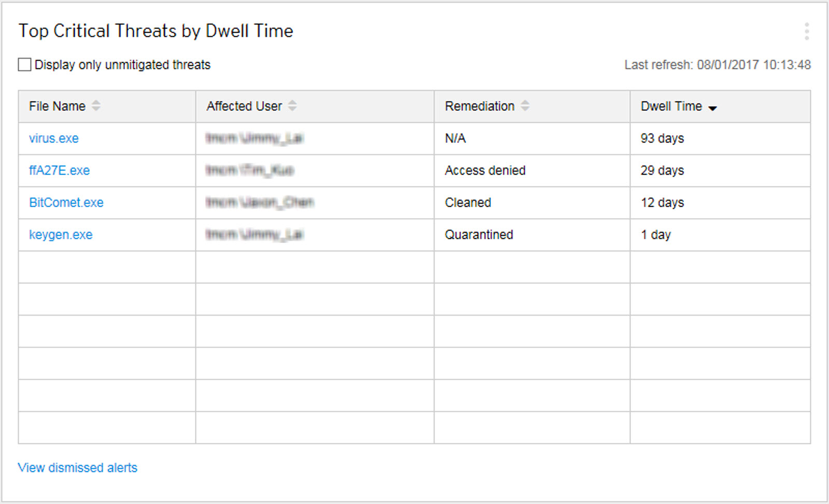Screen dimensions: 829x504
Task: Select the Access denied remediation cell
Action: [485, 170]
